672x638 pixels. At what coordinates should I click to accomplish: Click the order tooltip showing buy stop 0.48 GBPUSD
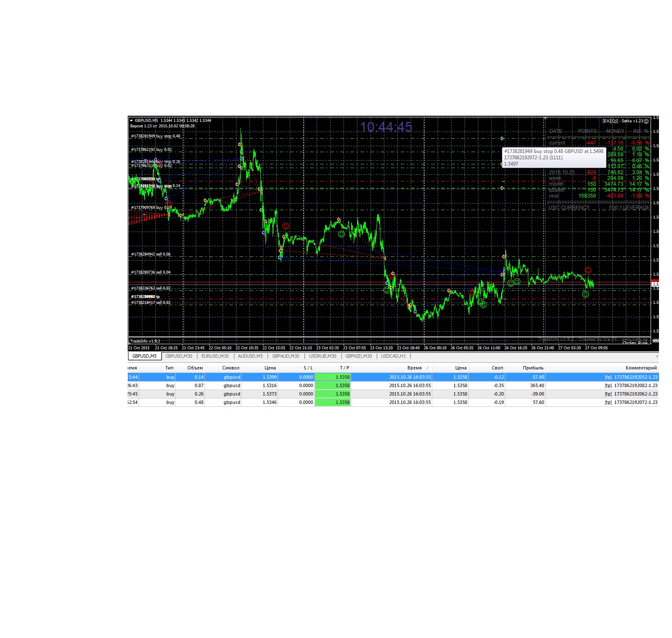coord(554,158)
